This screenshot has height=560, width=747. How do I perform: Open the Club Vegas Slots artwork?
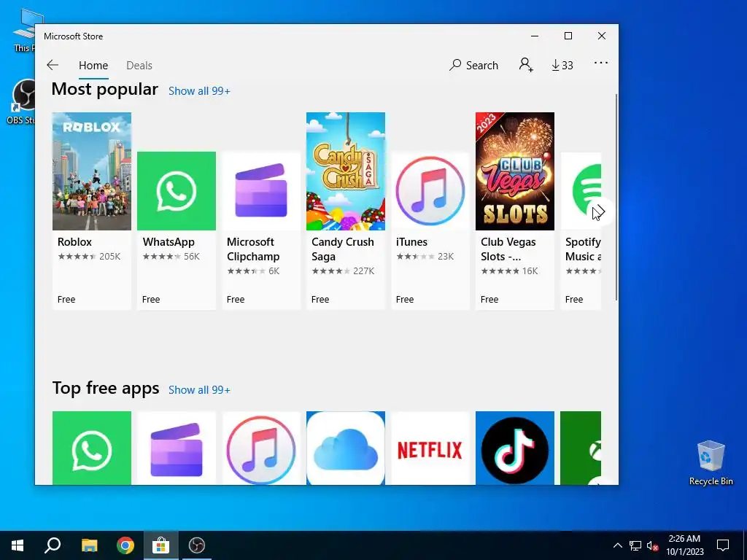[x=515, y=171]
